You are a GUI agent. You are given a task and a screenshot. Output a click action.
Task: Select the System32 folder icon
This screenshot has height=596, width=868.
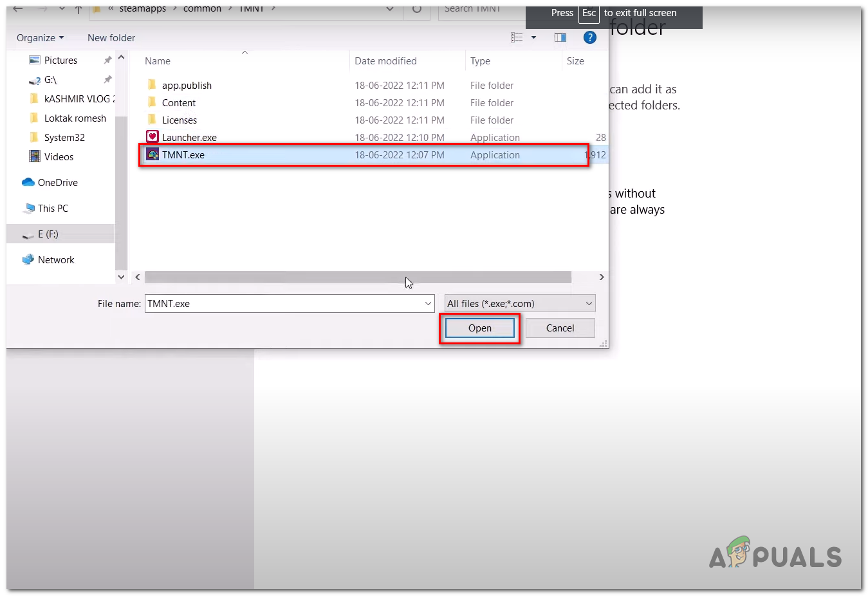(34, 137)
